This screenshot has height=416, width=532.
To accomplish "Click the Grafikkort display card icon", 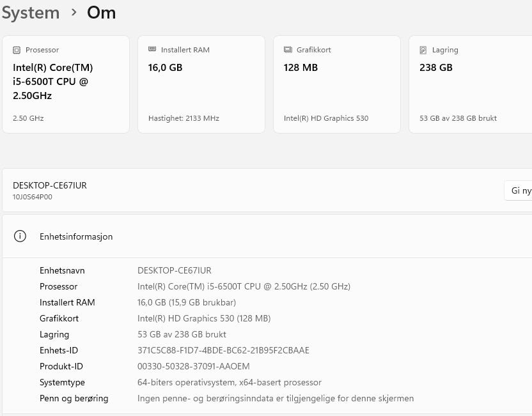I will [x=288, y=50].
